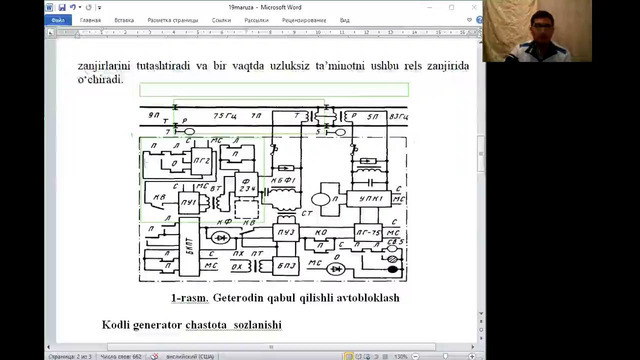Open the Select Browse Object button

pyautogui.click(x=481, y=329)
